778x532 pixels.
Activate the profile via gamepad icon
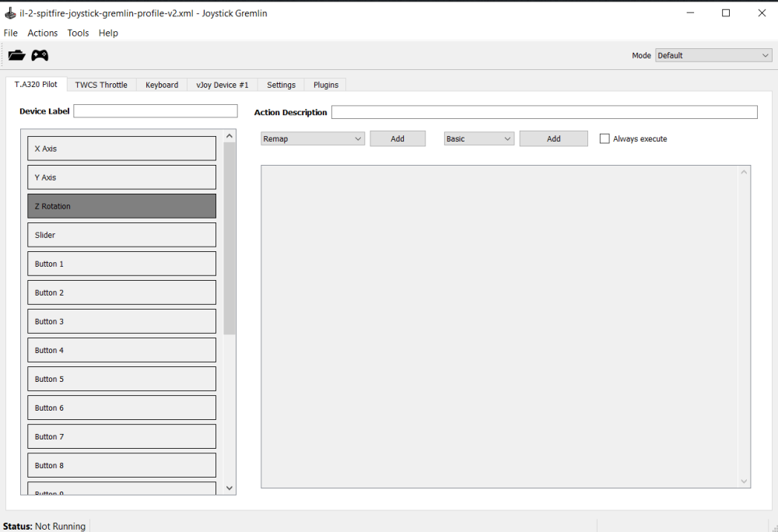pyautogui.click(x=40, y=55)
